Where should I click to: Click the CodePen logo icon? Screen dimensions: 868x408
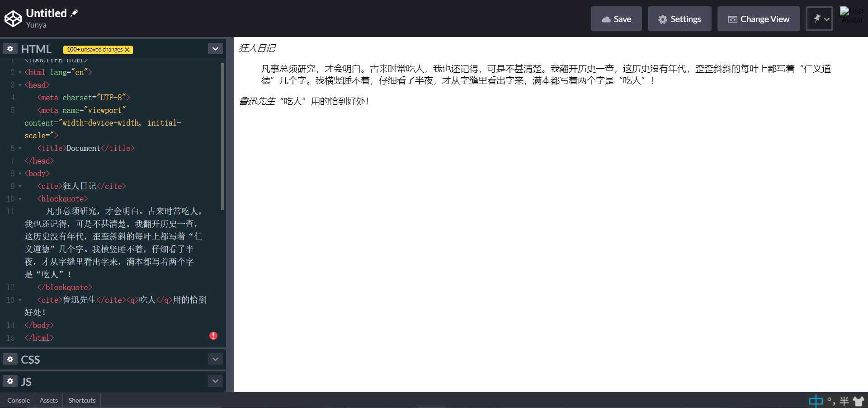tap(13, 19)
